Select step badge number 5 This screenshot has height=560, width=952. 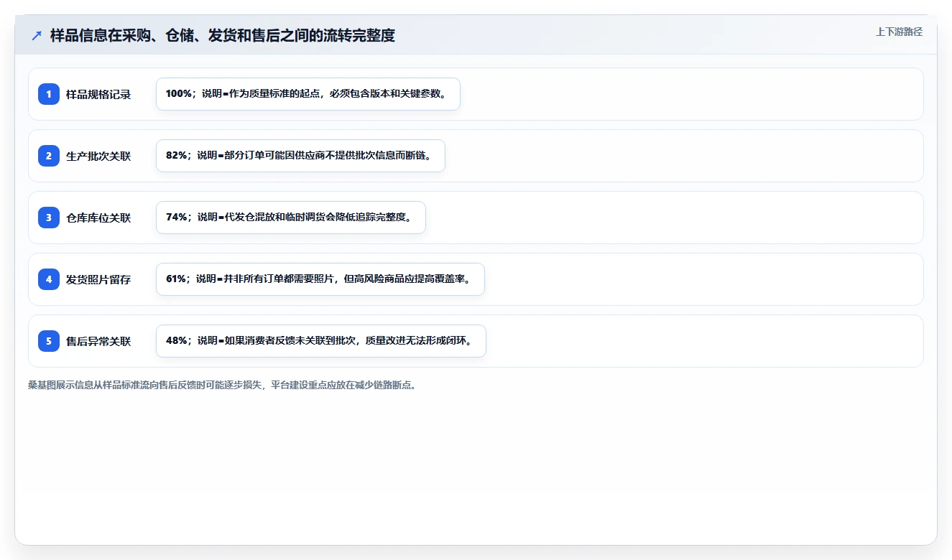49,341
